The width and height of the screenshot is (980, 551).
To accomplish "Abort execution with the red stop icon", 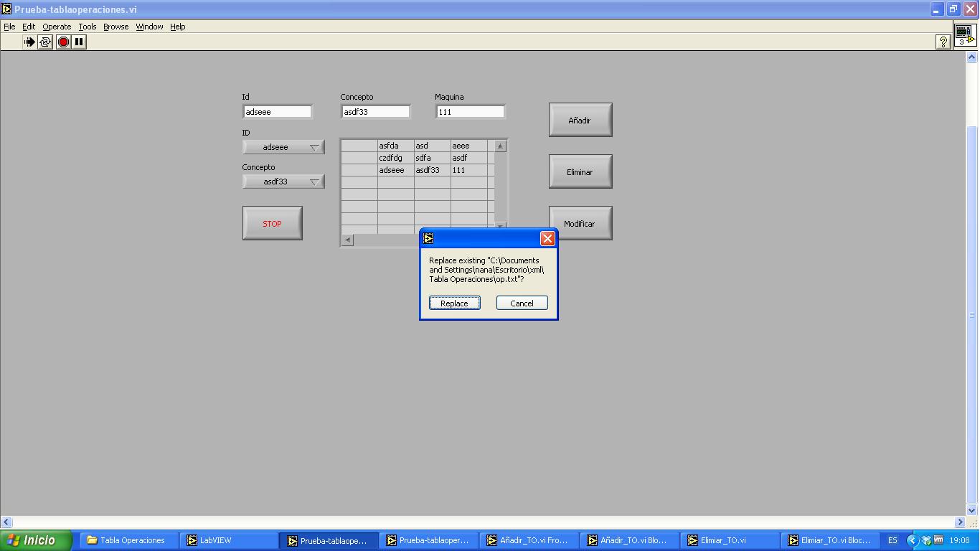I will [x=63, y=42].
